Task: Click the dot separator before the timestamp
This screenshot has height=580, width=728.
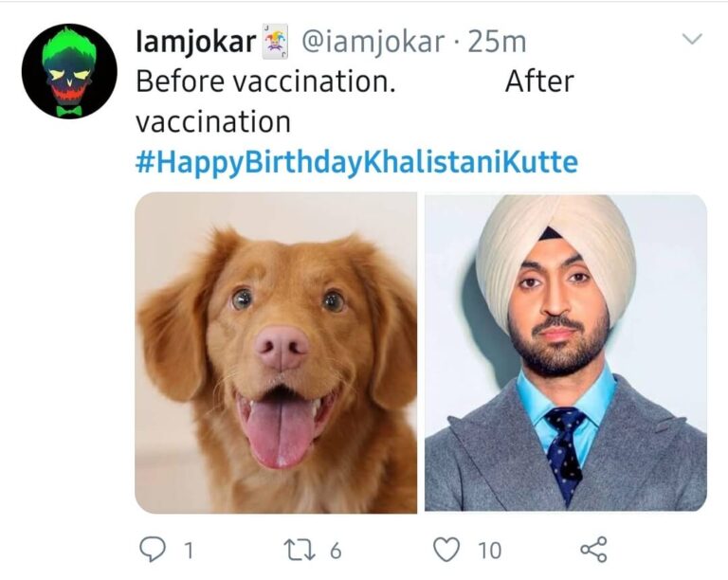Action: [x=454, y=42]
